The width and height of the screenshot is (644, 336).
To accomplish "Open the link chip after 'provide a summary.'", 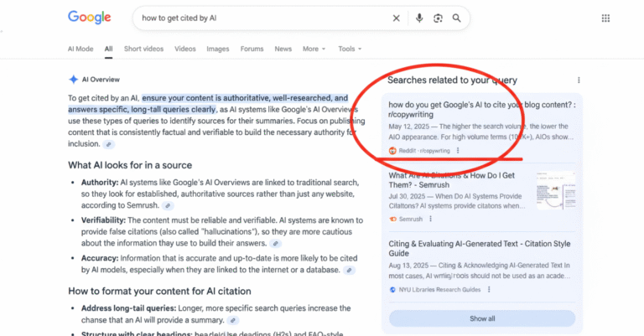I will (233, 320).
